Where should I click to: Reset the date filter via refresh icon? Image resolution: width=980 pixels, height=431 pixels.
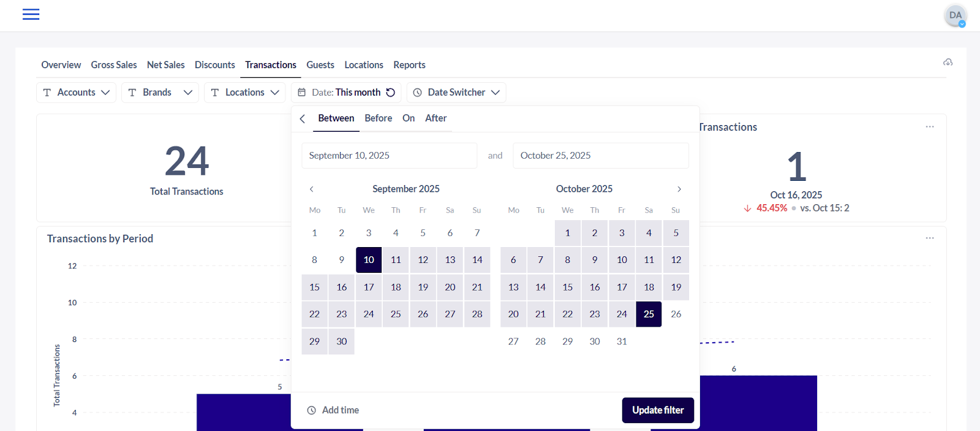pyautogui.click(x=391, y=93)
